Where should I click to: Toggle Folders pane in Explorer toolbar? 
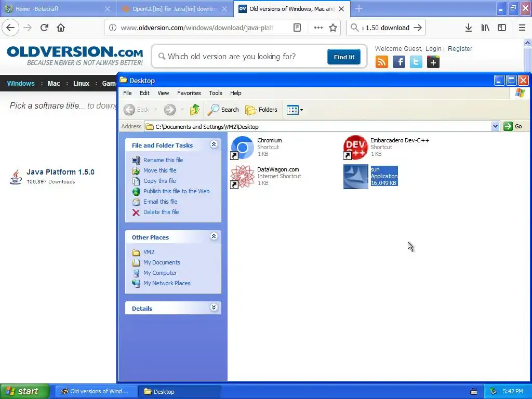click(x=261, y=110)
